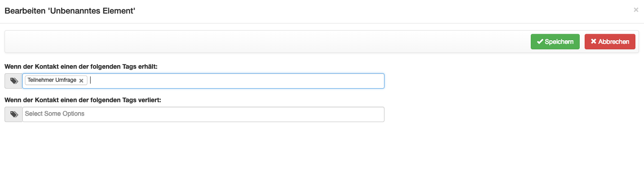This screenshot has height=170, width=644.
Task: Click the tags icon beside the 'verliert' field
Action: pos(14,114)
